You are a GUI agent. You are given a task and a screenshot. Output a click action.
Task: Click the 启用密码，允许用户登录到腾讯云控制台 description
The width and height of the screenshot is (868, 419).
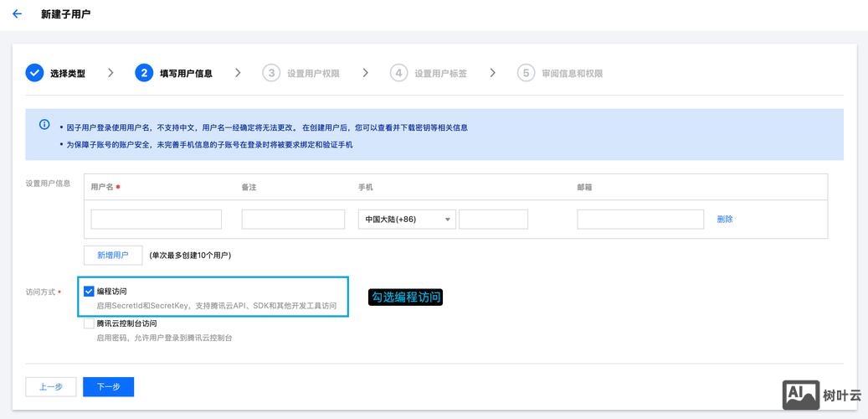coord(164,338)
